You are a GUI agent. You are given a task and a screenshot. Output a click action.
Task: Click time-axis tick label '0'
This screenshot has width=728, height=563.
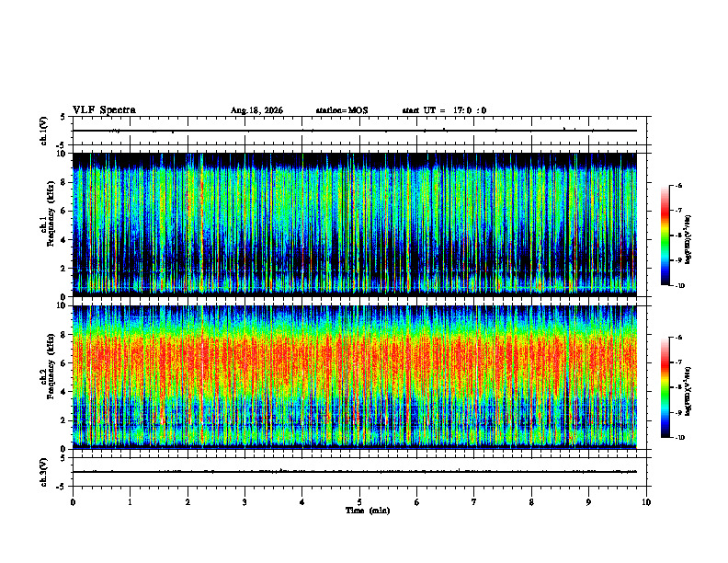(73, 502)
